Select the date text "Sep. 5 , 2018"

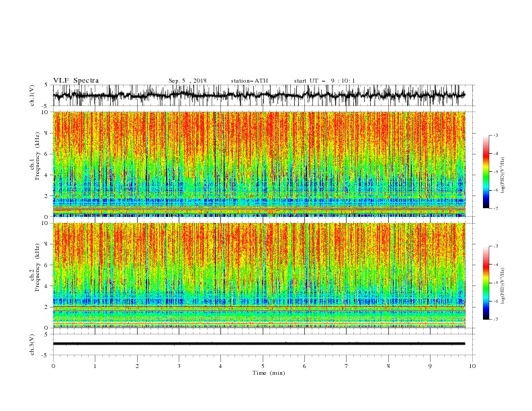click(x=187, y=81)
